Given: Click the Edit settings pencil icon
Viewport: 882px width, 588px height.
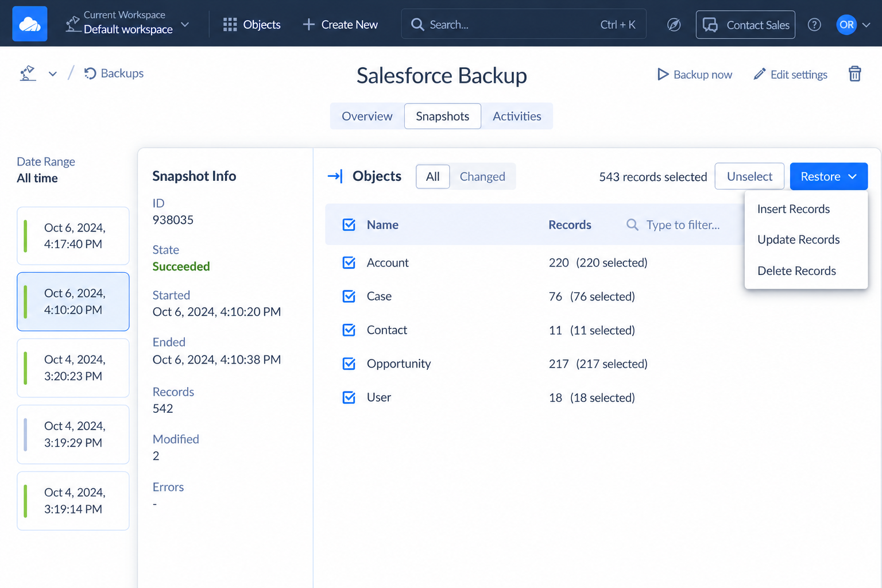Looking at the screenshot, I should point(760,74).
